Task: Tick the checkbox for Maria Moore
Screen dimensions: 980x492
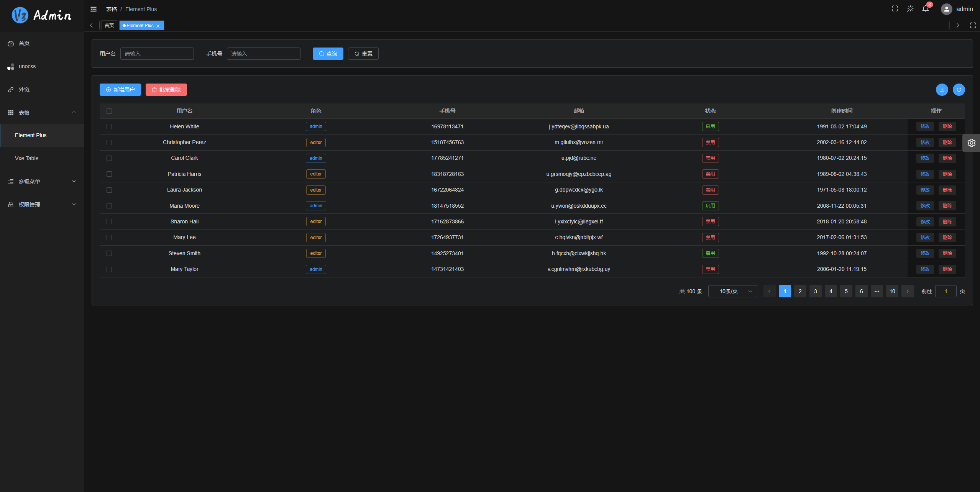Action: click(x=109, y=206)
